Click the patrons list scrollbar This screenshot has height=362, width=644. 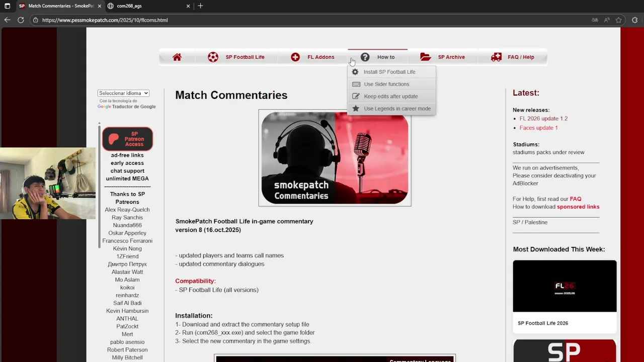click(x=99, y=186)
